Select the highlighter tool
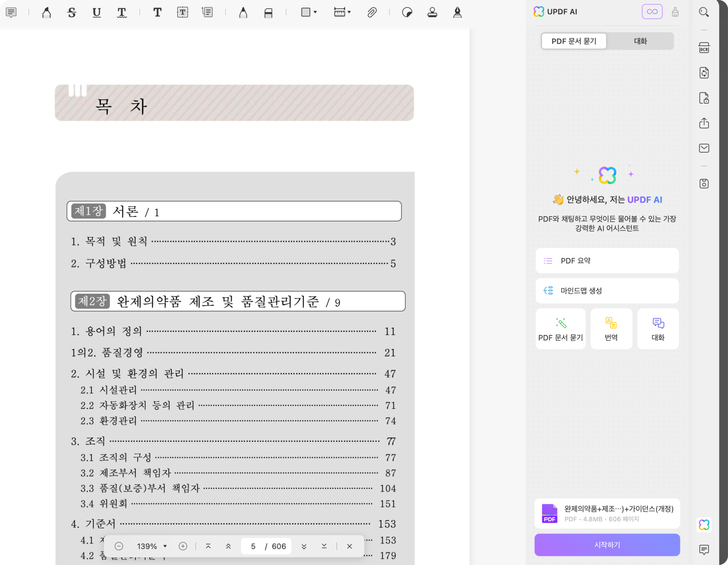The height and width of the screenshot is (565, 728). coord(46,12)
